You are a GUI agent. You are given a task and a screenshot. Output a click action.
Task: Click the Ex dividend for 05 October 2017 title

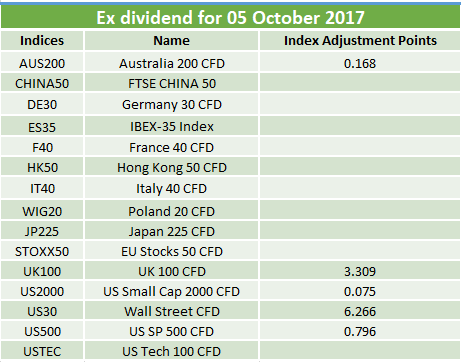230,17
